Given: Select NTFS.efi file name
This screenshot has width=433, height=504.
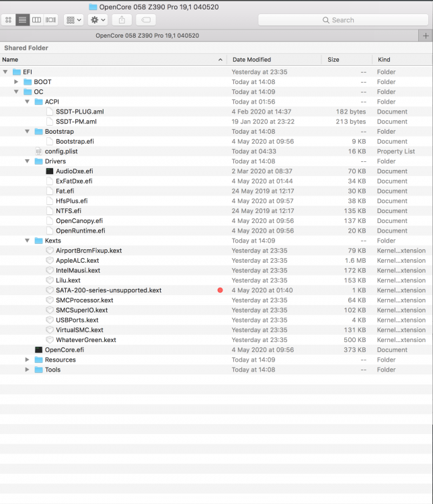Looking at the screenshot, I should [69, 211].
